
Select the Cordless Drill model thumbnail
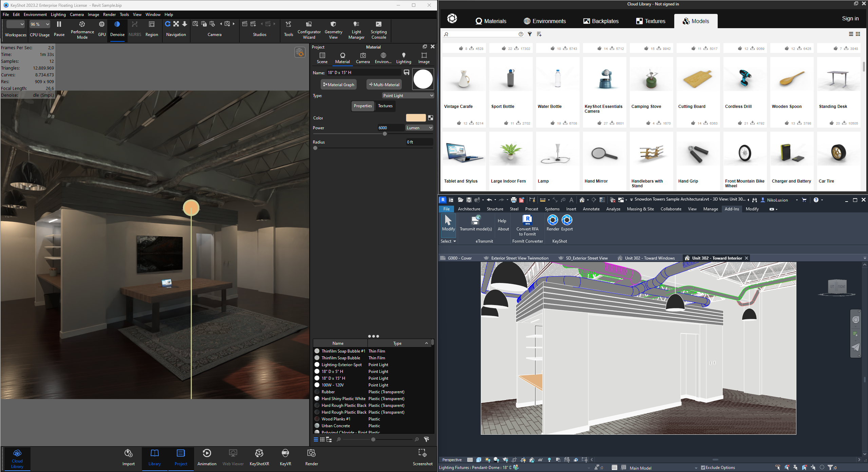pos(745,78)
